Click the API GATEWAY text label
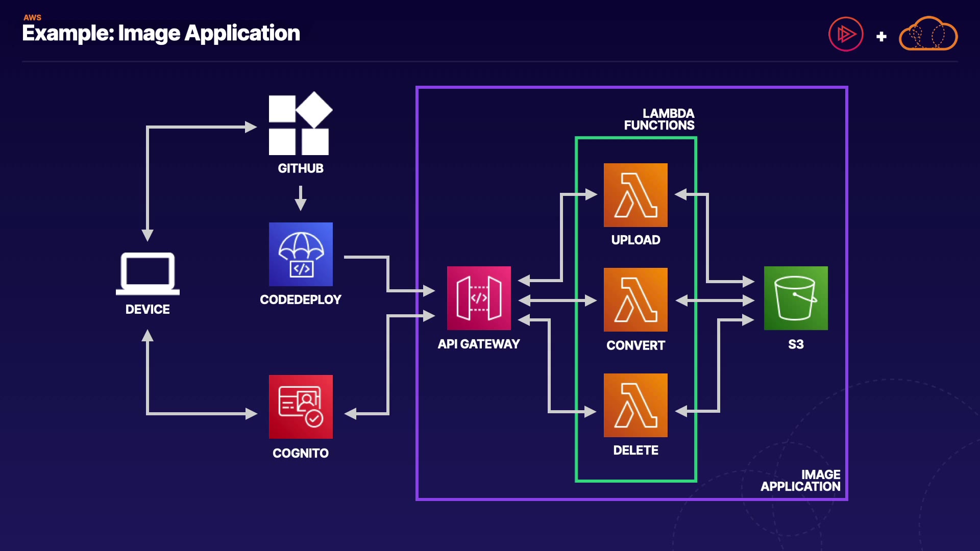980x551 pixels. pyautogui.click(x=479, y=344)
